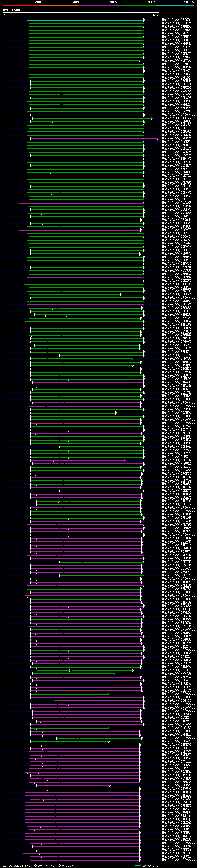Select the UniRef100_C5FDC0 entry
Screen dimensions: 197x868
177,145
